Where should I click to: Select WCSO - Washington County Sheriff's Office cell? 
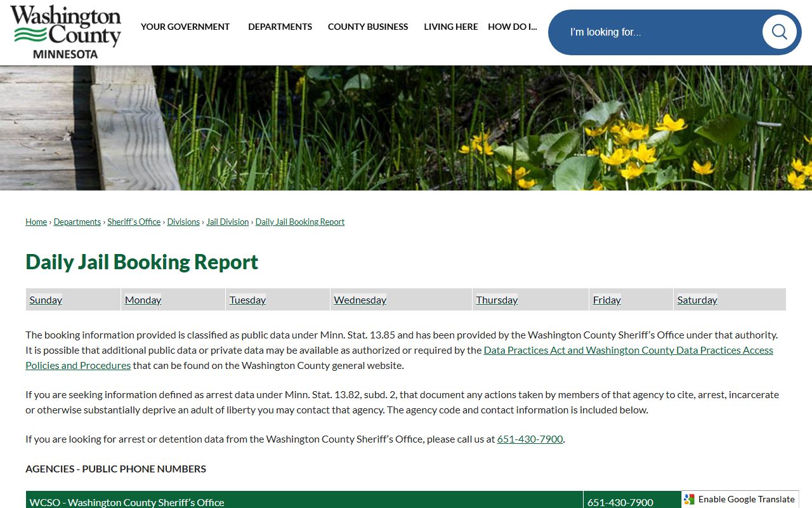click(304, 500)
